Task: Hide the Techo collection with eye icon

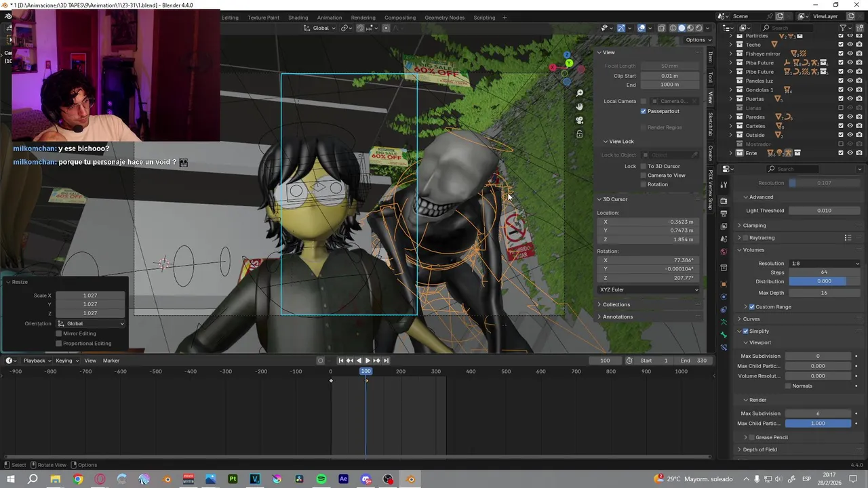Action: point(850,45)
